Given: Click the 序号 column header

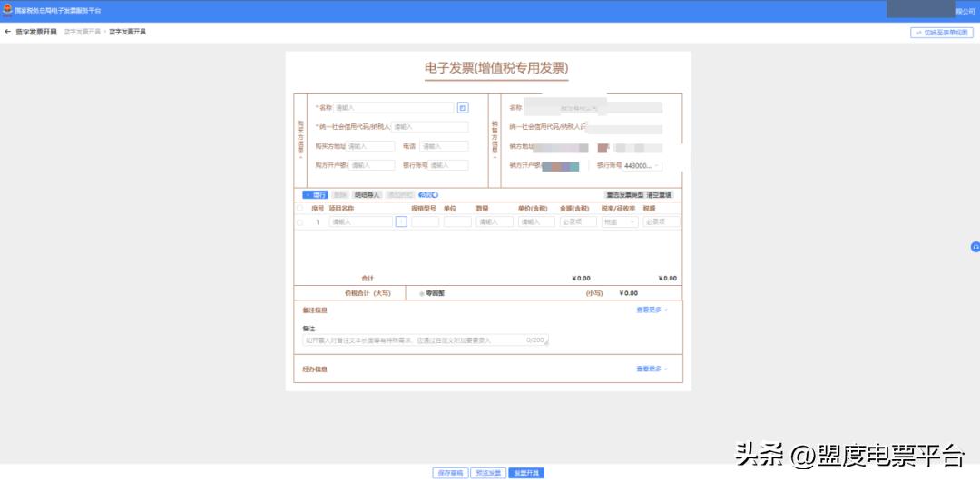Looking at the screenshot, I should tap(318, 208).
